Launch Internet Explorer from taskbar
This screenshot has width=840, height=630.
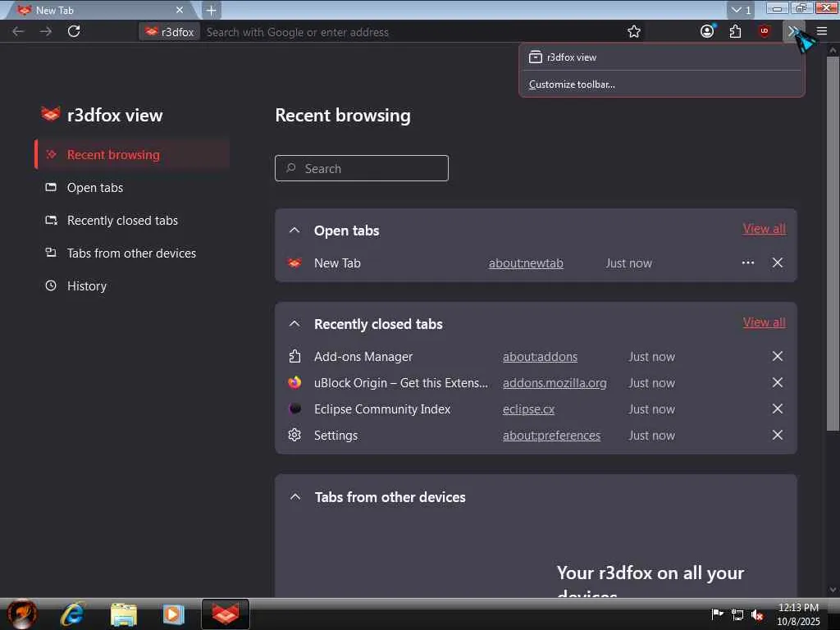pos(72,614)
